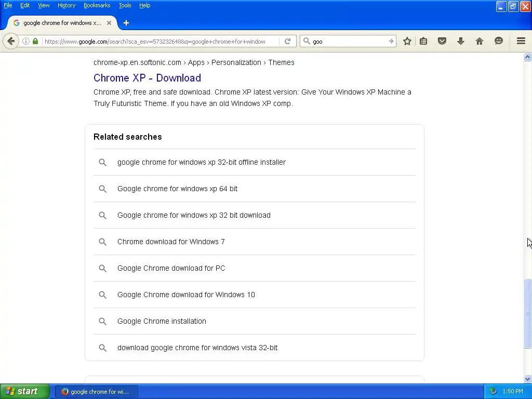Screen dimensions: 532x399
Task: Click the green padlock security icon
Action: (35, 42)
